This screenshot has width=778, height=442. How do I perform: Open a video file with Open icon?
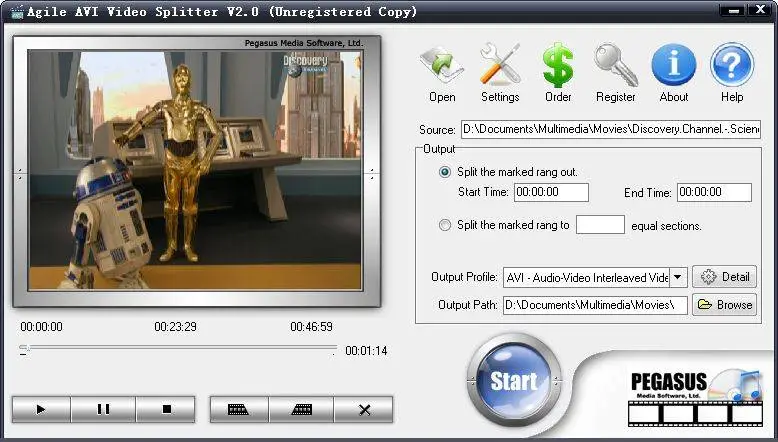(442, 74)
